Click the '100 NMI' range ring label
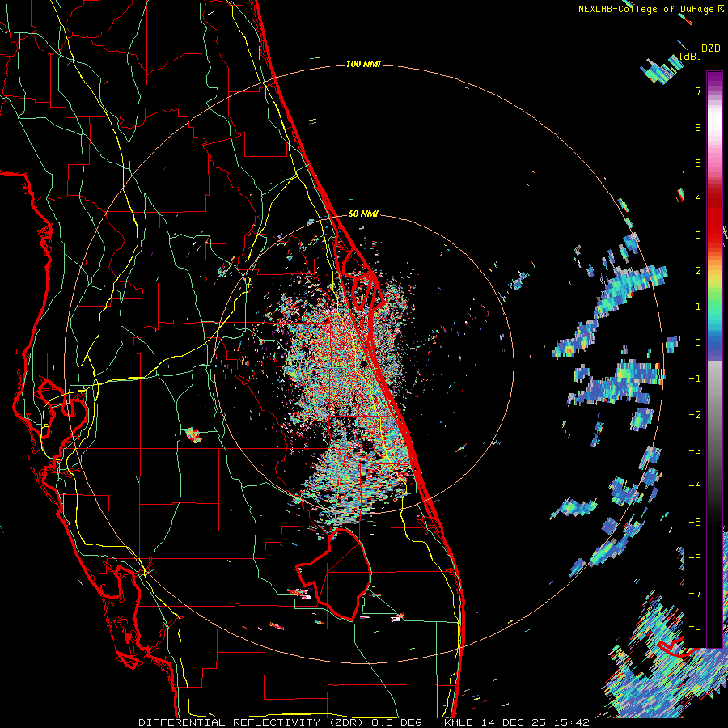728x728 pixels. (x=363, y=64)
